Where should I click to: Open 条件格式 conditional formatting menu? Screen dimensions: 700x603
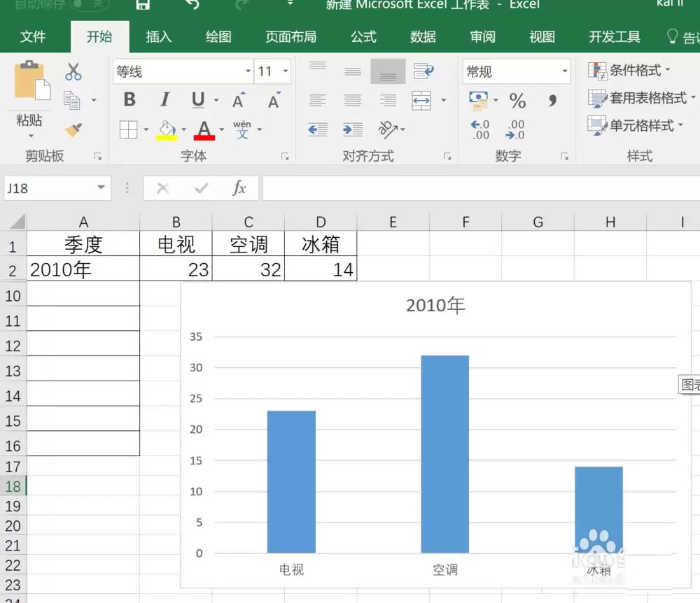(629, 71)
